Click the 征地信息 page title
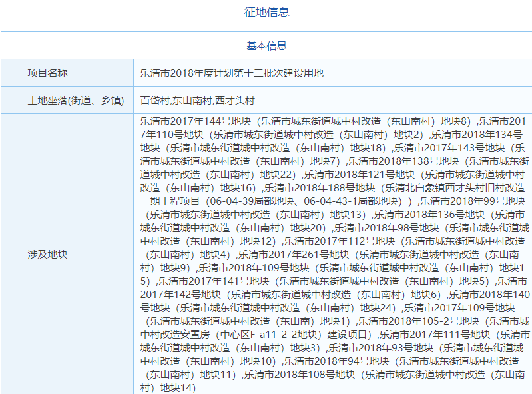The image size is (532, 394). pyautogui.click(x=267, y=12)
